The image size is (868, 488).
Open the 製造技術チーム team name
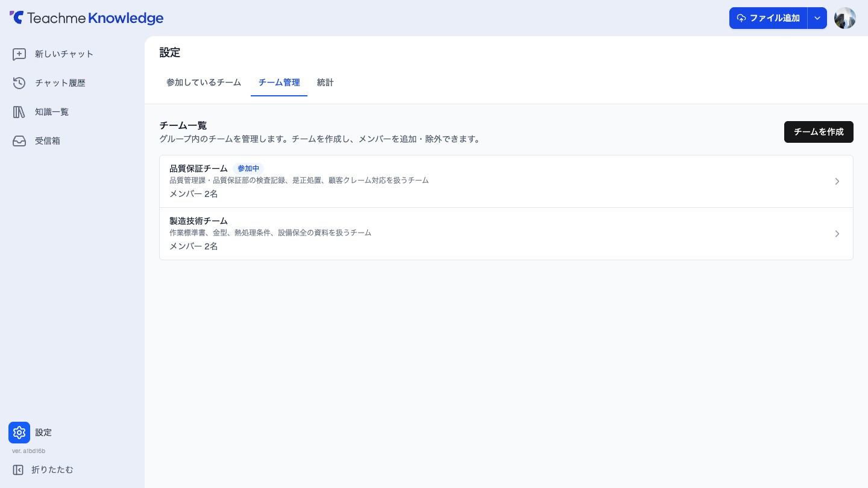(x=198, y=221)
